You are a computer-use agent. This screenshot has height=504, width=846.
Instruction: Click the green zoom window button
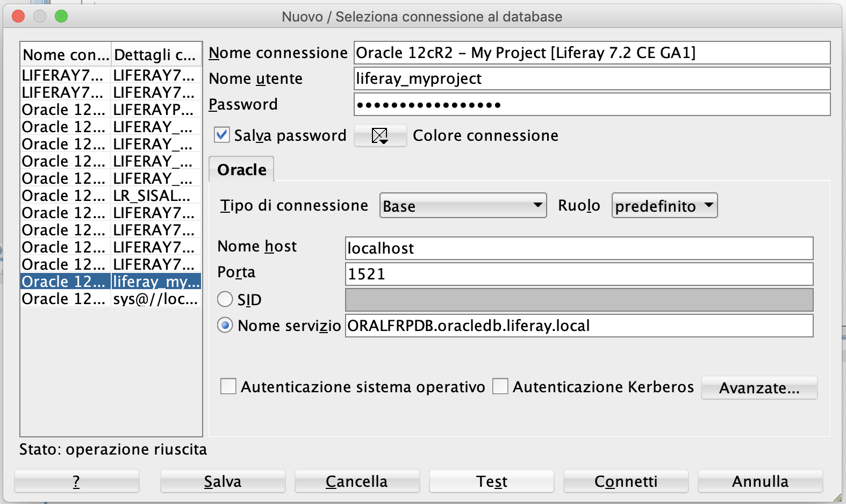point(61,16)
